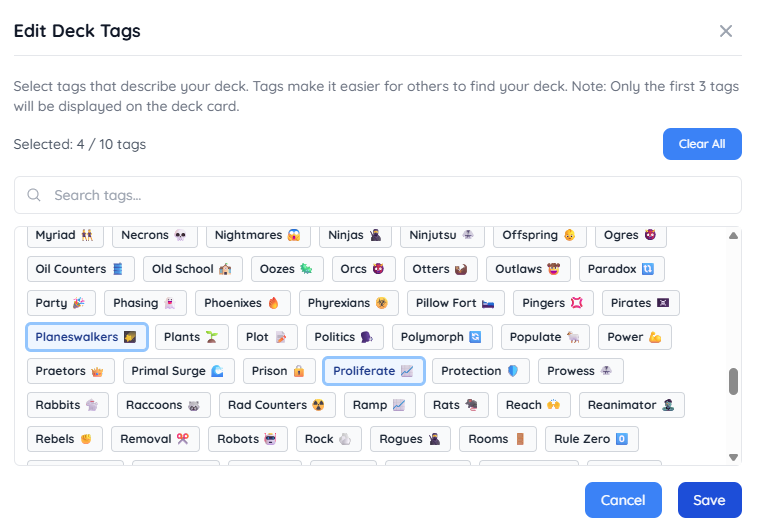Toggle the Pillow Fort tag
The width and height of the screenshot is (757, 529).
click(x=456, y=303)
